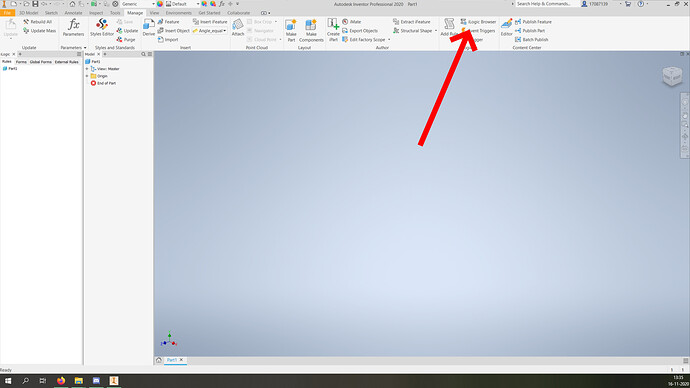The width and height of the screenshot is (690, 388).
Task: Click Rebuild All button
Action: point(38,22)
